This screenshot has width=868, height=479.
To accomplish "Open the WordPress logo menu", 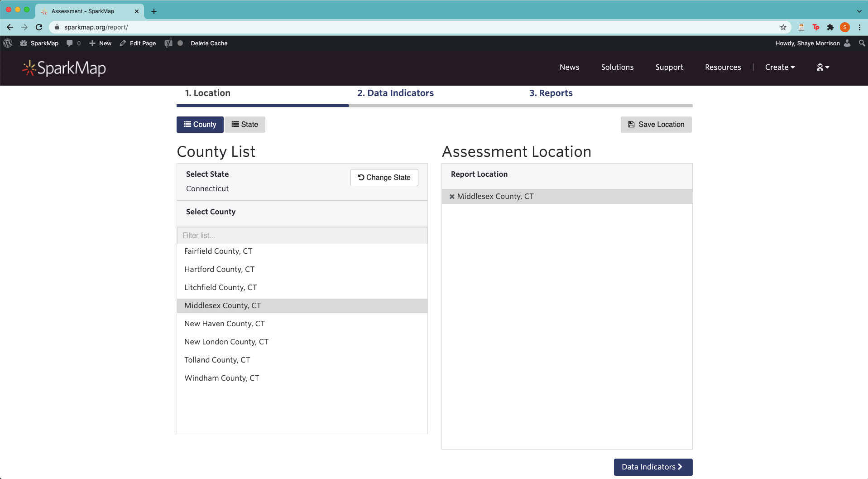I will point(8,43).
